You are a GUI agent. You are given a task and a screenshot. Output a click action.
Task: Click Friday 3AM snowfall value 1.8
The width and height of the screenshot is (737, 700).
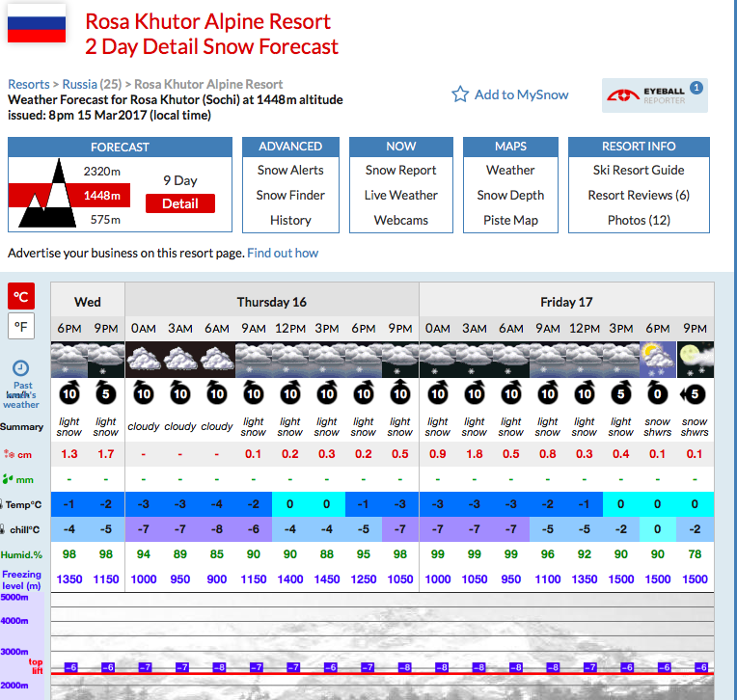click(x=475, y=454)
